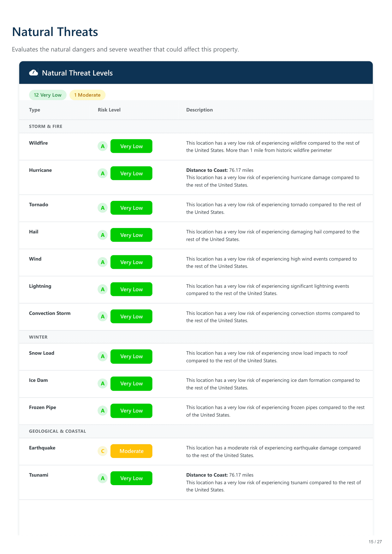The width and height of the screenshot is (392, 554).
Task: Click the Frozen Pipe grade A icon
Action: [103, 411]
